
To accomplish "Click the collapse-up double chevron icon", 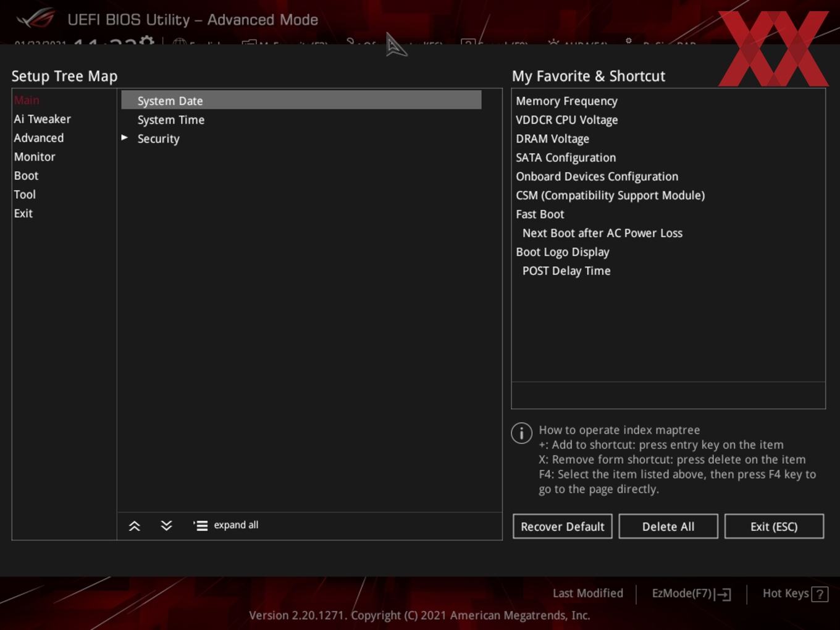I will click(x=134, y=526).
